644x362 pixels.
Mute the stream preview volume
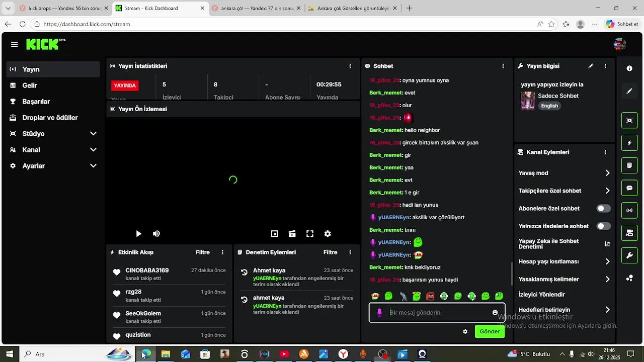coord(156,234)
